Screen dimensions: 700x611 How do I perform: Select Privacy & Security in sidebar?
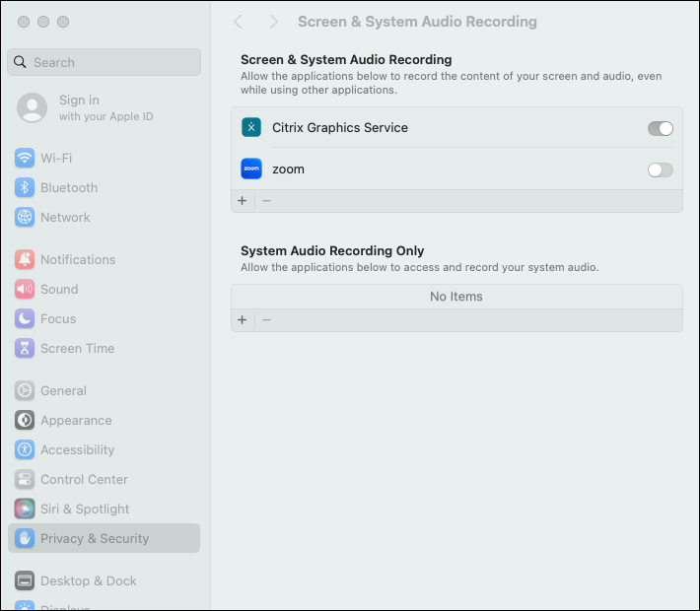pos(95,538)
